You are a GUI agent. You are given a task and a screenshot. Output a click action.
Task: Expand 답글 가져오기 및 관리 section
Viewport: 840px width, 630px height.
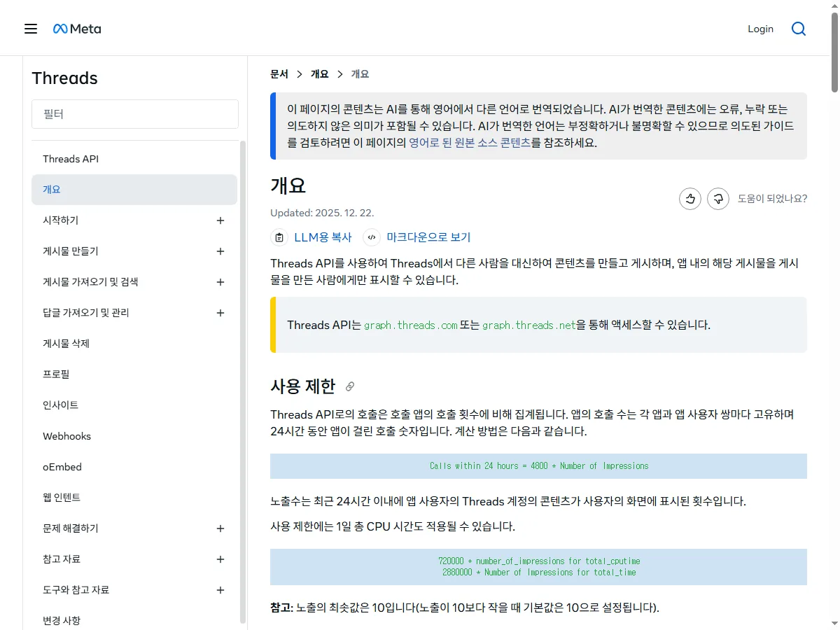pyautogui.click(x=220, y=313)
